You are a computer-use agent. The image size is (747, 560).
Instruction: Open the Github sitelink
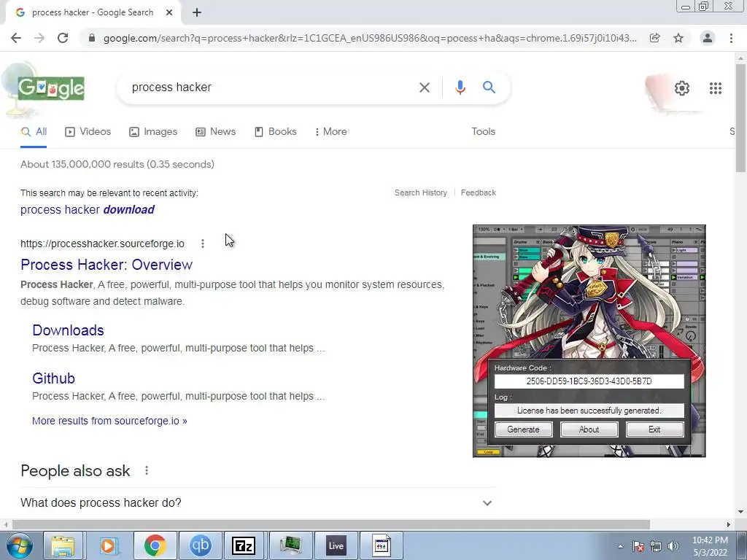53,378
